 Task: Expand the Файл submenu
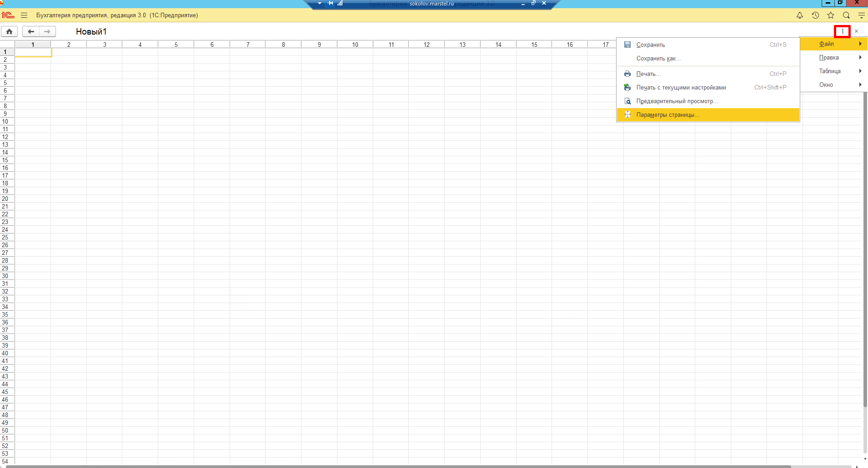point(834,44)
